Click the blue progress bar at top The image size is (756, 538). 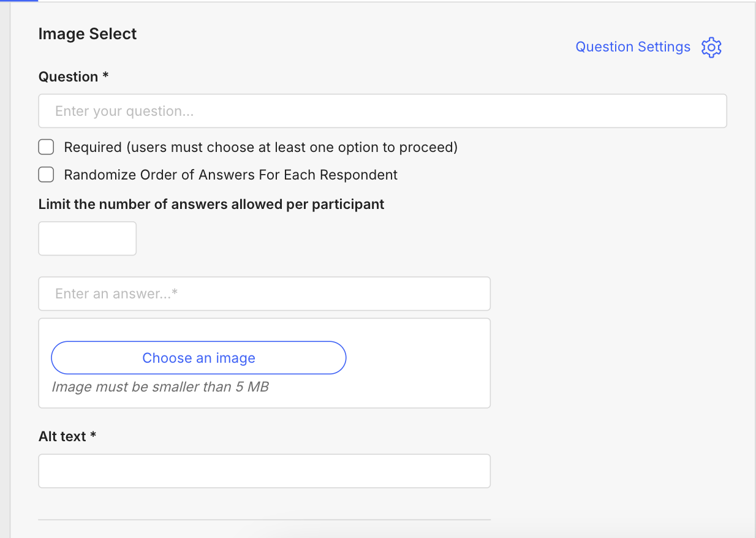[19, 1]
